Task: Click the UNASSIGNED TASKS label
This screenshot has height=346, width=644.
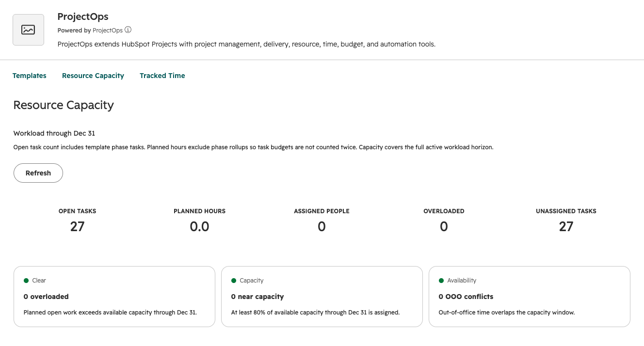Action: coord(566,211)
